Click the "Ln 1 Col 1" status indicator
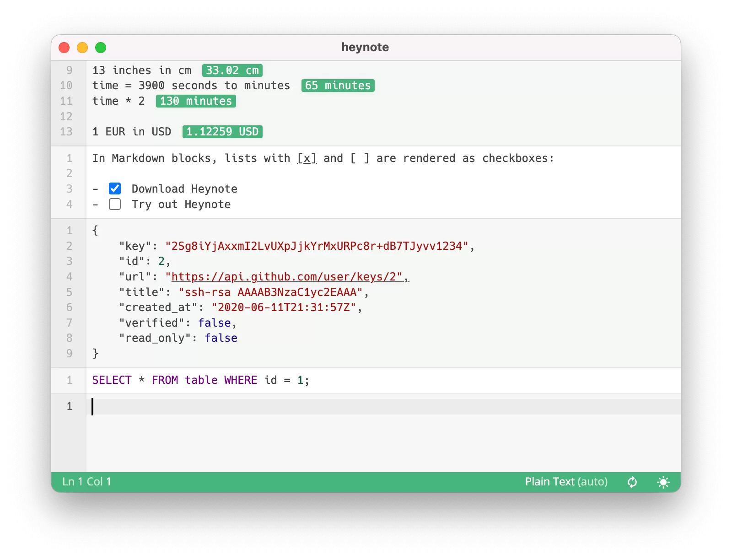The image size is (732, 560). (86, 482)
